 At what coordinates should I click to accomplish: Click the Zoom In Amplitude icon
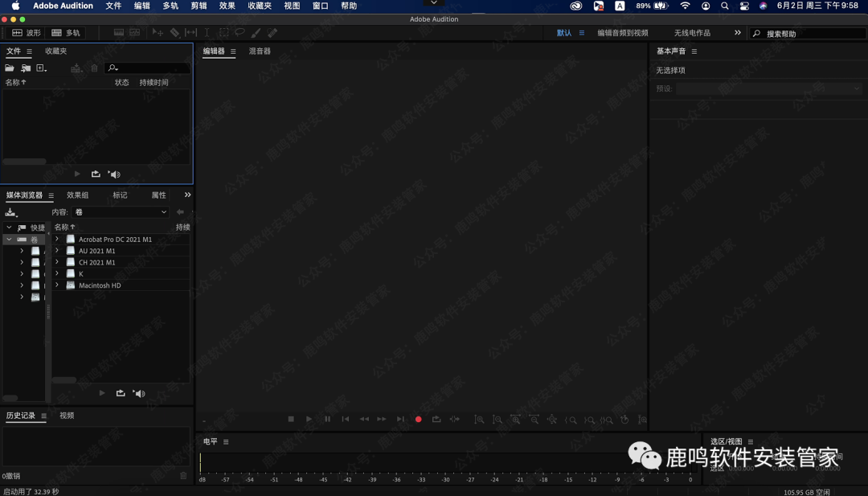pos(479,420)
